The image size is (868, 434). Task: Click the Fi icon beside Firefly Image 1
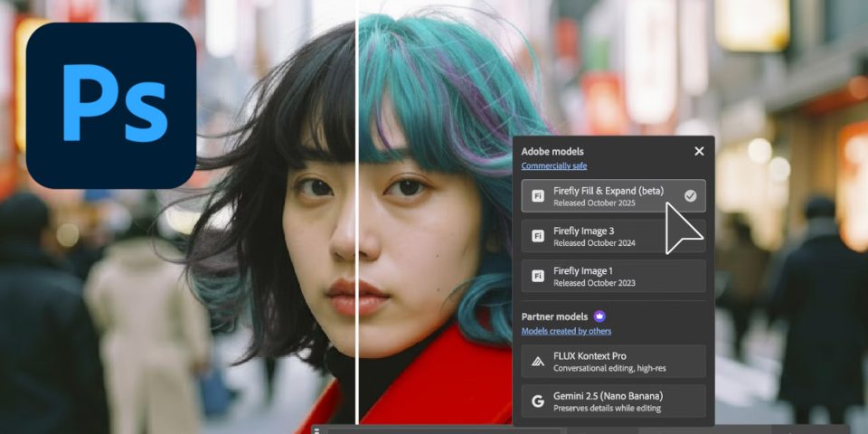538,277
